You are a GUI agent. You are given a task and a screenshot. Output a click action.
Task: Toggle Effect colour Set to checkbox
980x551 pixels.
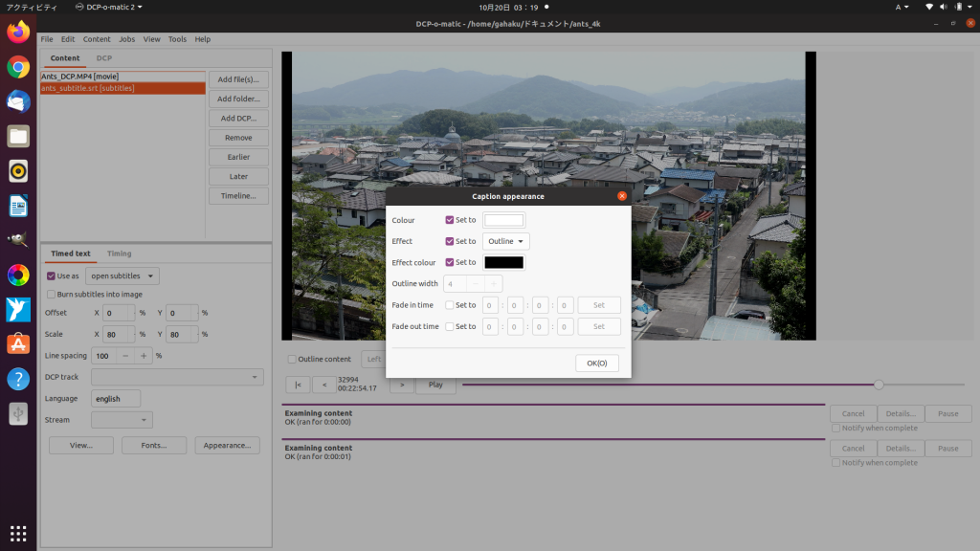click(x=450, y=262)
